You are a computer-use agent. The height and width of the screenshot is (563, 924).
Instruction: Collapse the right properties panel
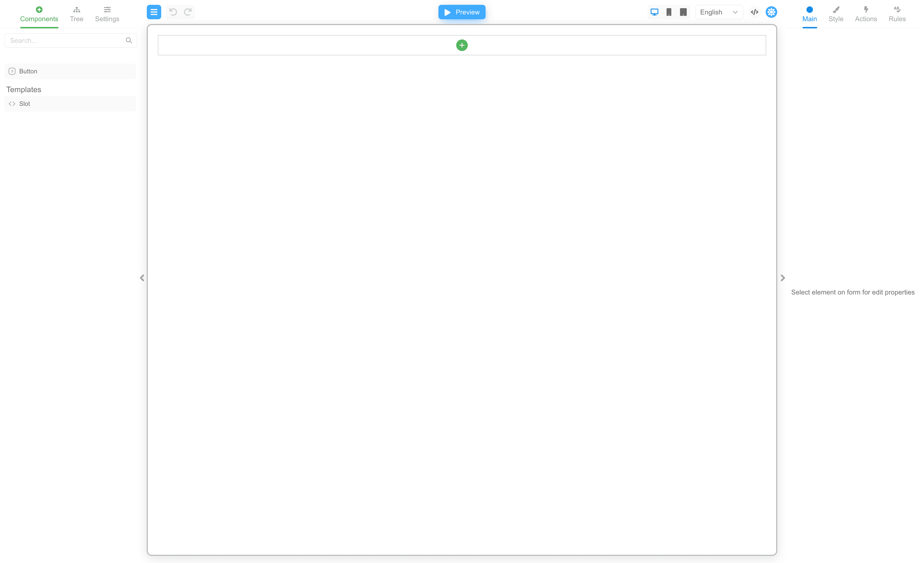coord(783,278)
